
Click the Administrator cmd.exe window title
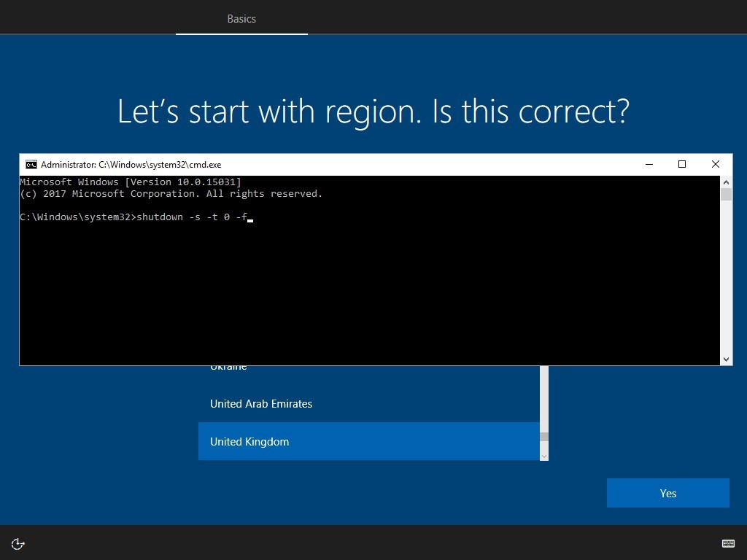click(131, 165)
